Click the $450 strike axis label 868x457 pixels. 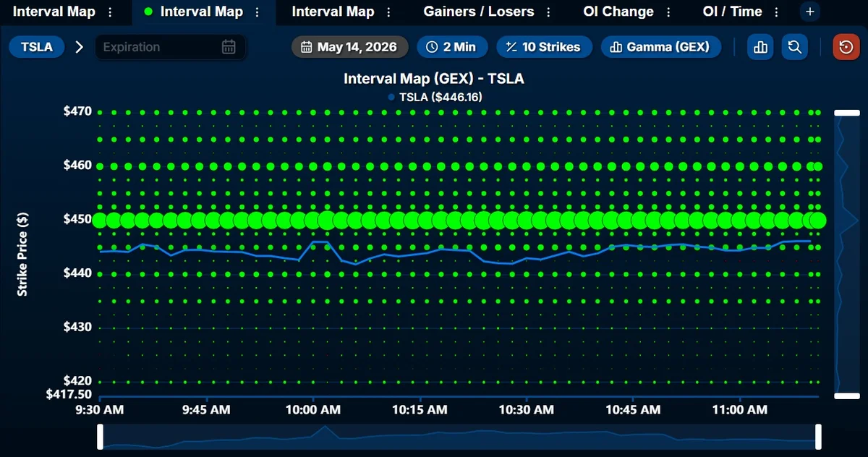(x=77, y=219)
